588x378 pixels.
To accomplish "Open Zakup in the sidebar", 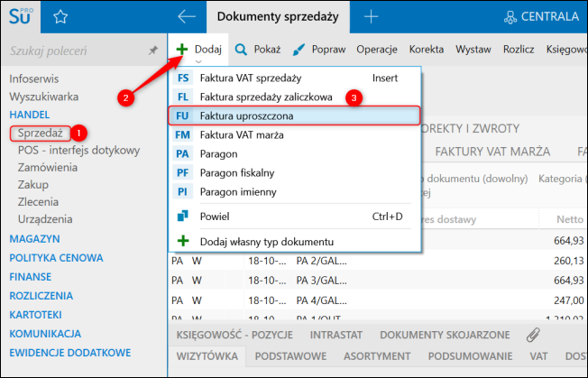I will pos(33,185).
